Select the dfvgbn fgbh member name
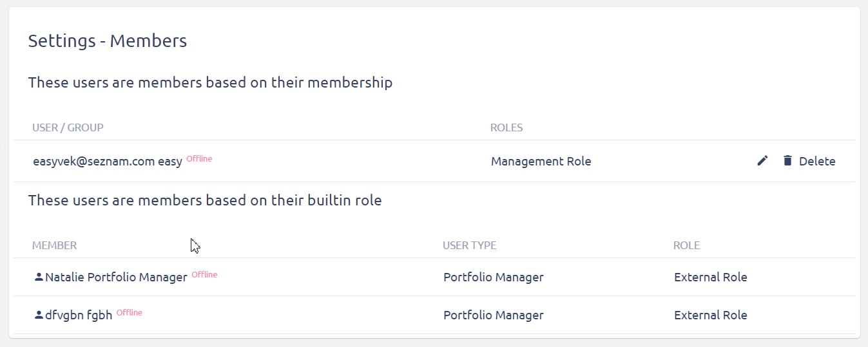The height and width of the screenshot is (347, 868). point(79,315)
